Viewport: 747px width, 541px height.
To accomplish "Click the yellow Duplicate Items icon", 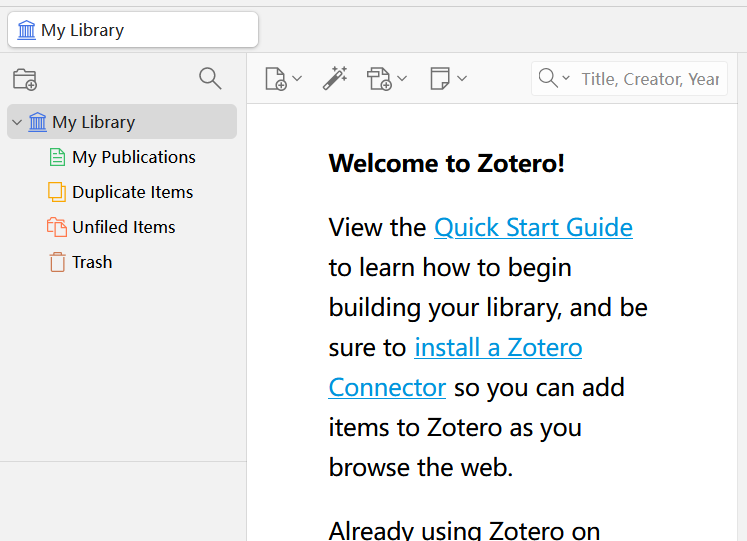I will (x=57, y=192).
